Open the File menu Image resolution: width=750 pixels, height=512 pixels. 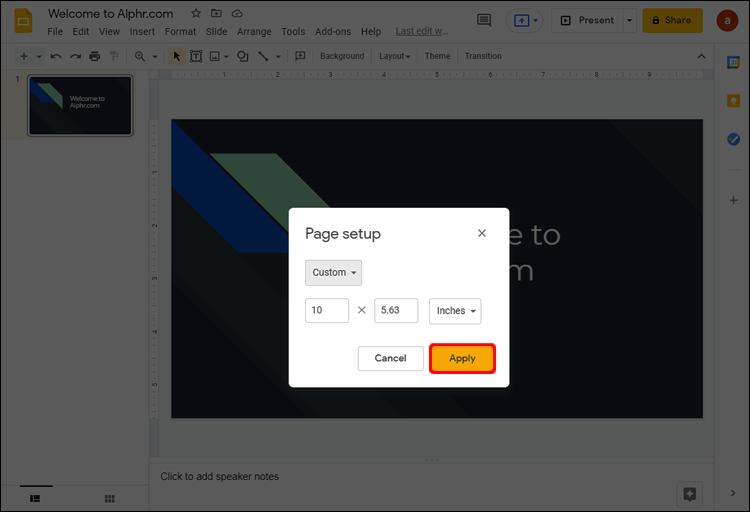pos(55,32)
